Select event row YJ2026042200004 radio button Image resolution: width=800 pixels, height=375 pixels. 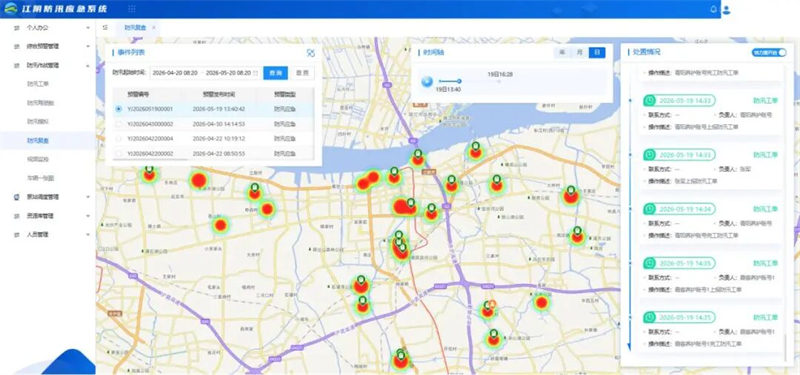pos(119,138)
